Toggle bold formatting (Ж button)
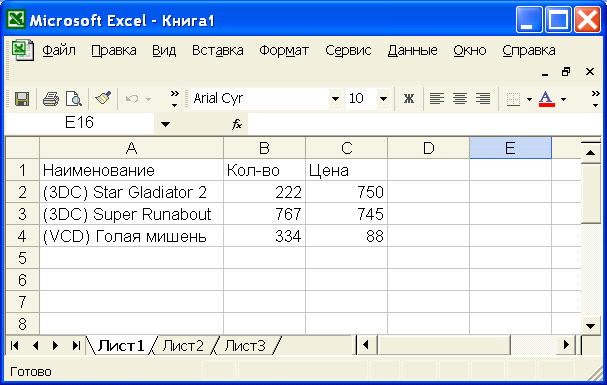 [x=408, y=99]
